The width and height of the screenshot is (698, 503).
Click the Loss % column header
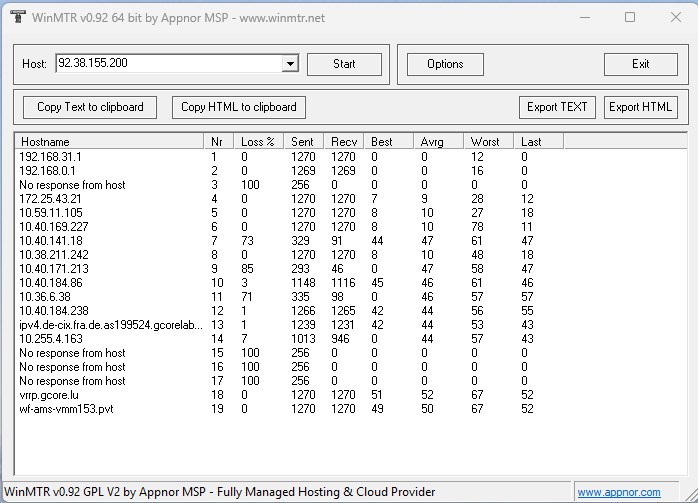tap(258, 142)
